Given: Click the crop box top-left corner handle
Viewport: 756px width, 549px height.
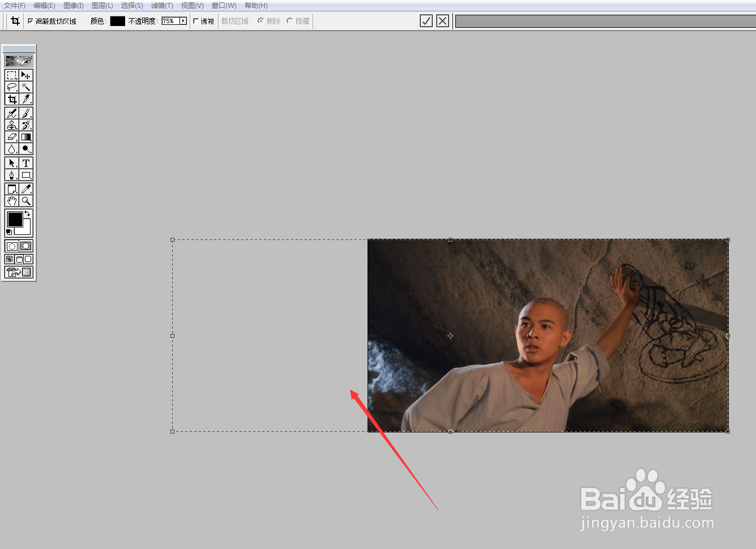Looking at the screenshot, I should [173, 240].
